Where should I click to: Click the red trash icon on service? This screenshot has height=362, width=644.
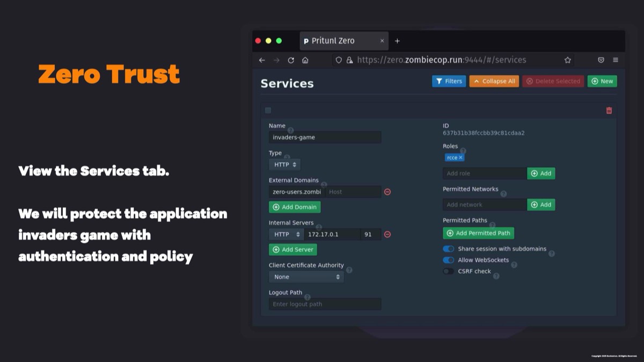(609, 111)
